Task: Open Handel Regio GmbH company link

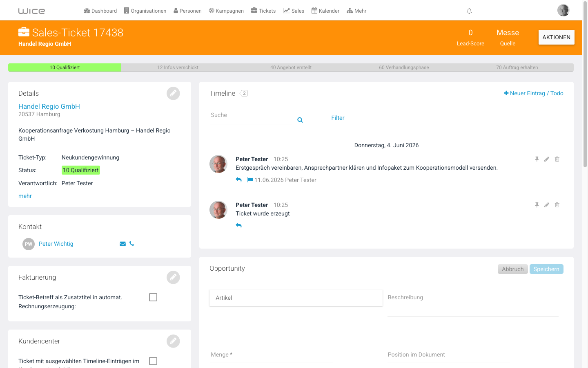Action: [x=49, y=106]
